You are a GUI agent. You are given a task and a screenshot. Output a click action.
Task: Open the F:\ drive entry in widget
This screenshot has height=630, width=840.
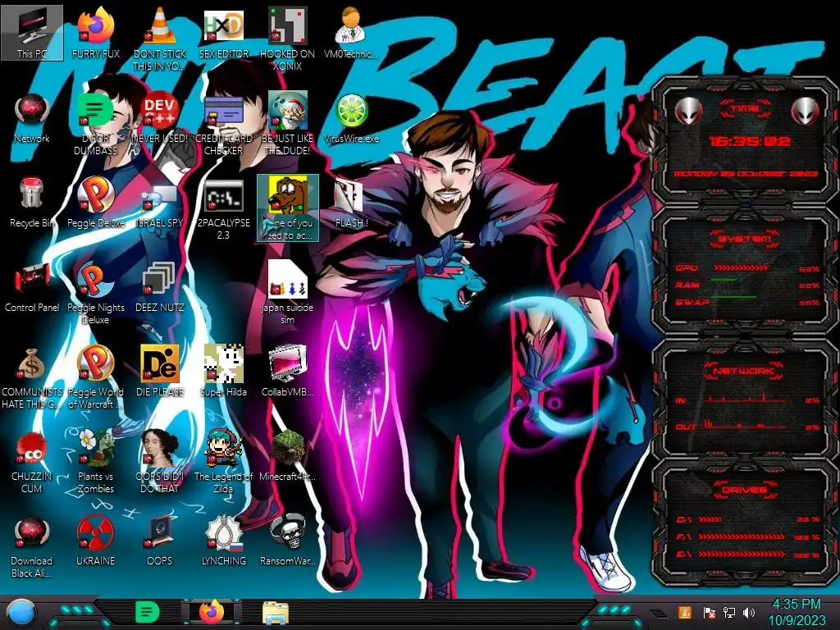[748, 536]
